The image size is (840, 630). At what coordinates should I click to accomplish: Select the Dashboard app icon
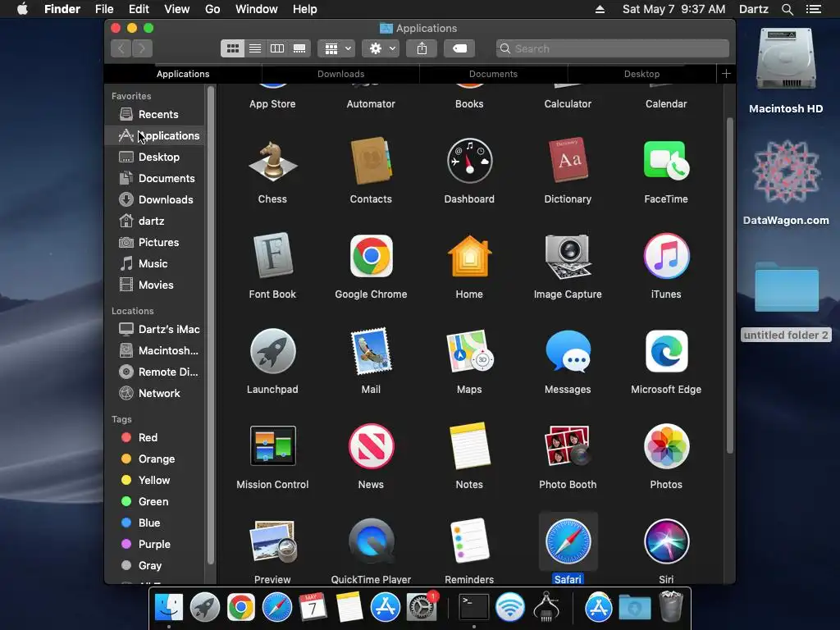[469, 161]
